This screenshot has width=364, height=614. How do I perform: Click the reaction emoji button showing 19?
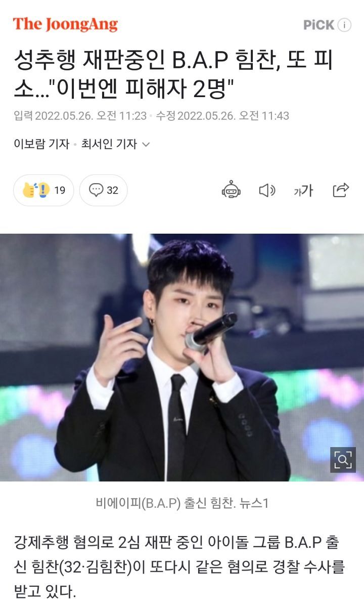tap(43, 190)
